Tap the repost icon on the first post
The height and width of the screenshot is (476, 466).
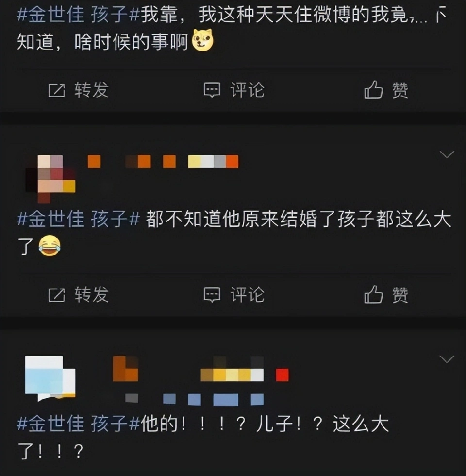pos(57,90)
